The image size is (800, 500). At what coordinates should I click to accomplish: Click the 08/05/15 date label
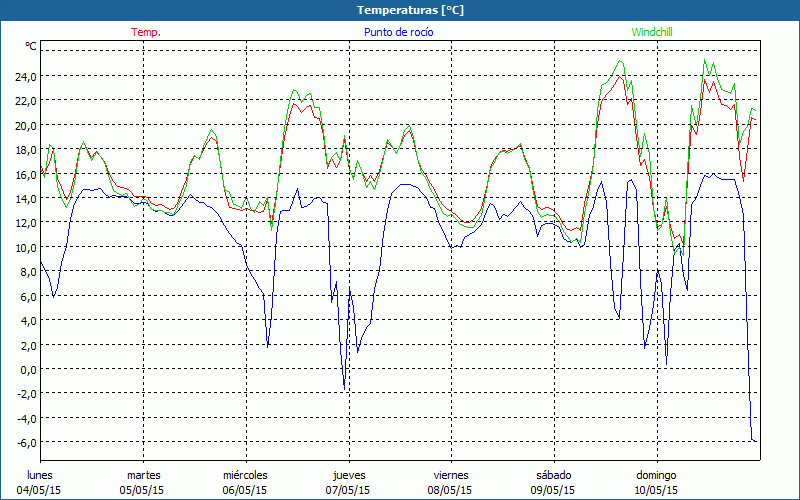(450, 490)
